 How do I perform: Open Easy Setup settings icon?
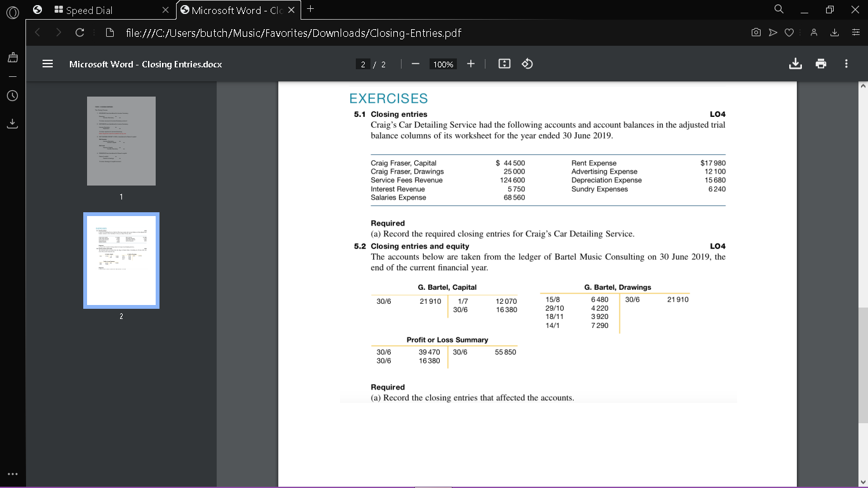pyautogui.click(x=856, y=33)
